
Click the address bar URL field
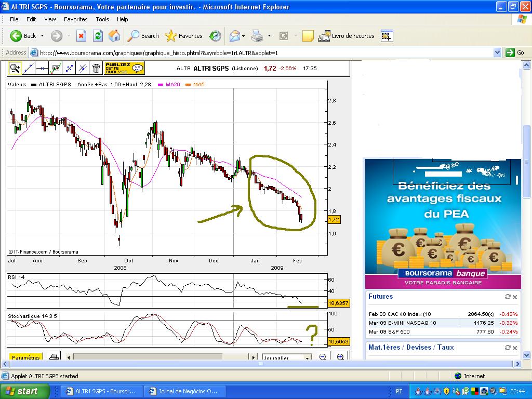coord(261,52)
